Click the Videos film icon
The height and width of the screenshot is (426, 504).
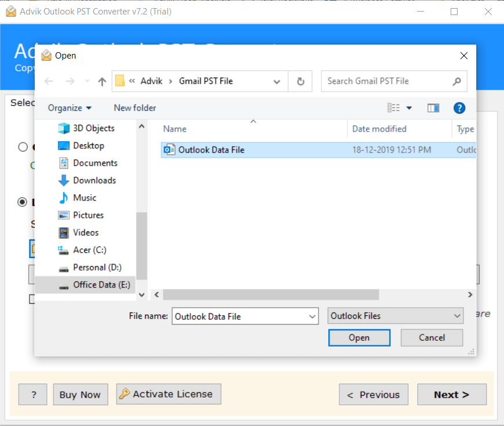[64, 232]
